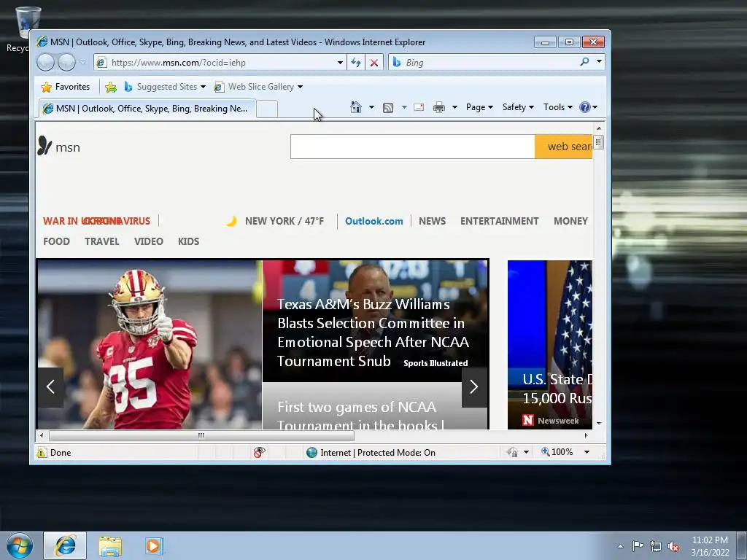
Task: Click the horizontal scrollbar thumb
Action: pyautogui.click(x=201, y=435)
